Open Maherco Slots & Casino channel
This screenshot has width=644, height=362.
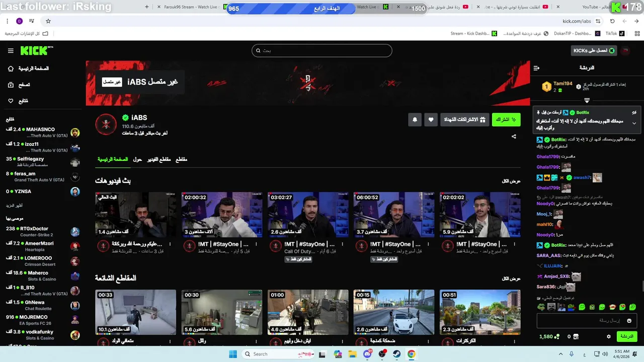point(43,276)
